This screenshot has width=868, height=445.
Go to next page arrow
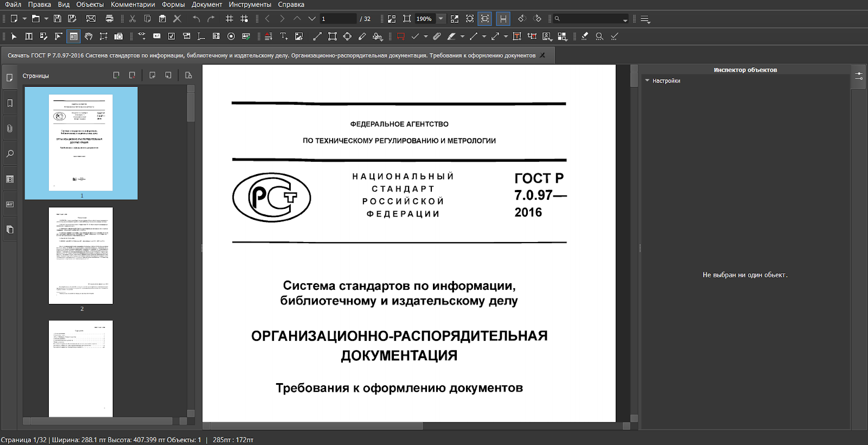tap(282, 18)
